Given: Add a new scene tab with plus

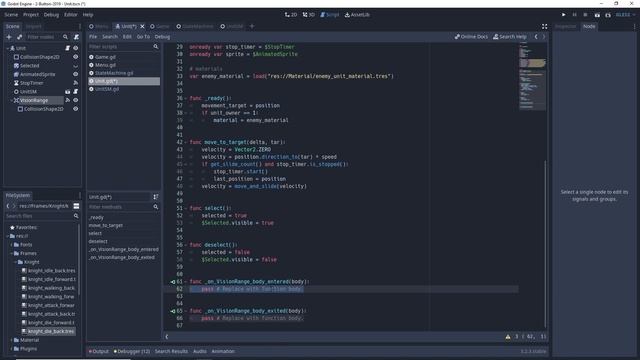Looking at the screenshot, I should click(252, 27).
